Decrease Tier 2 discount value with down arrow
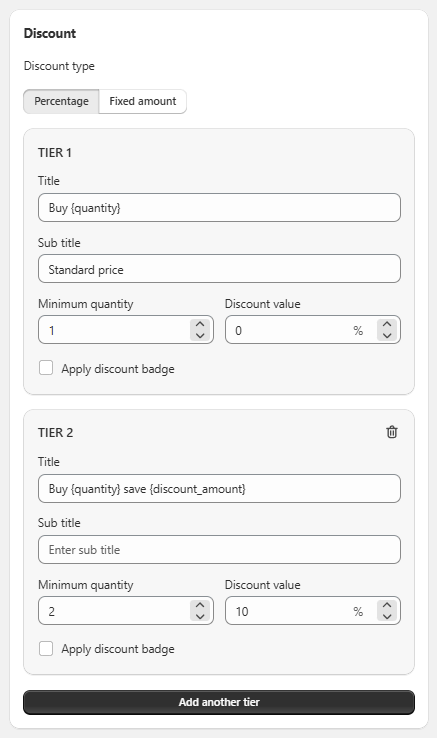 point(387,616)
